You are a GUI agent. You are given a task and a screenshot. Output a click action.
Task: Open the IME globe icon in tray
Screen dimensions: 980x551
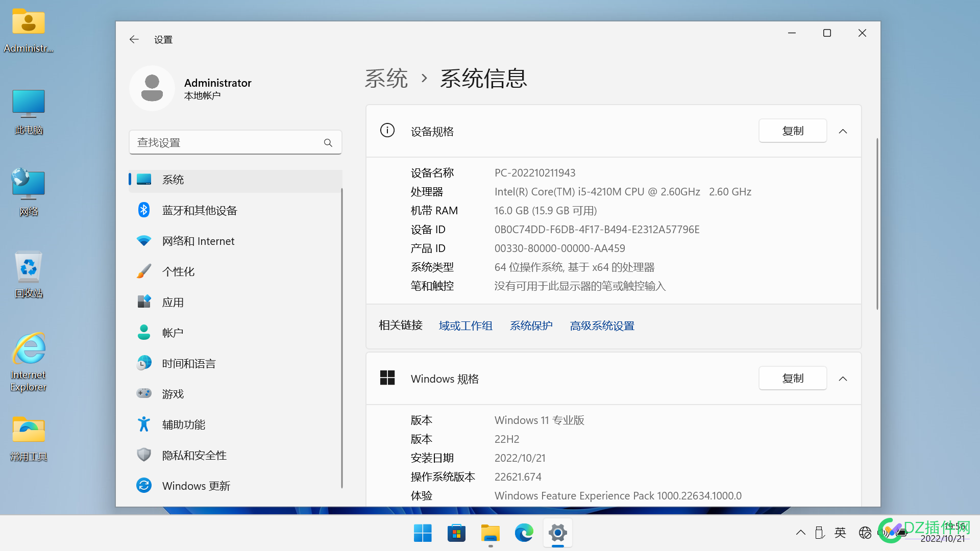[865, 533]
